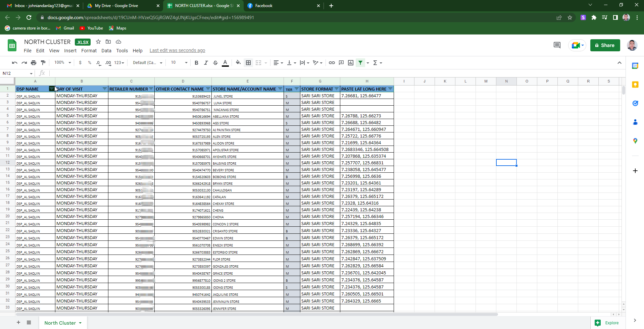Expand the font family dropdown
This screenshot has height=329, width=644.
click(148, 63)
